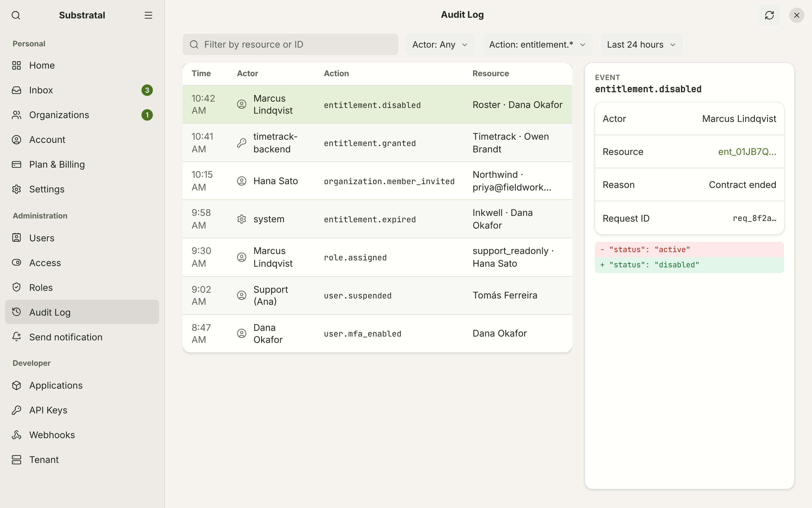This screenshot has width=812, height=508.
Task: Click the Applications box icon
Action: (x=16, y=385)
